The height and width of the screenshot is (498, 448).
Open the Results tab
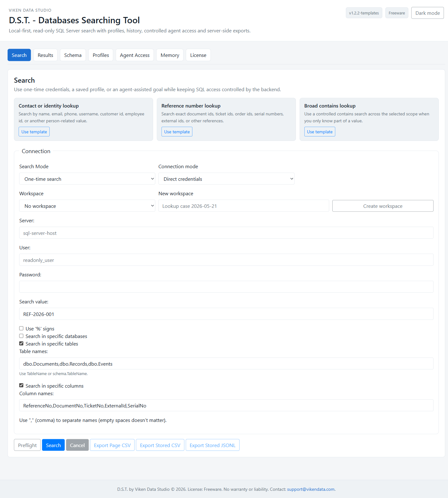click(45, 55)
